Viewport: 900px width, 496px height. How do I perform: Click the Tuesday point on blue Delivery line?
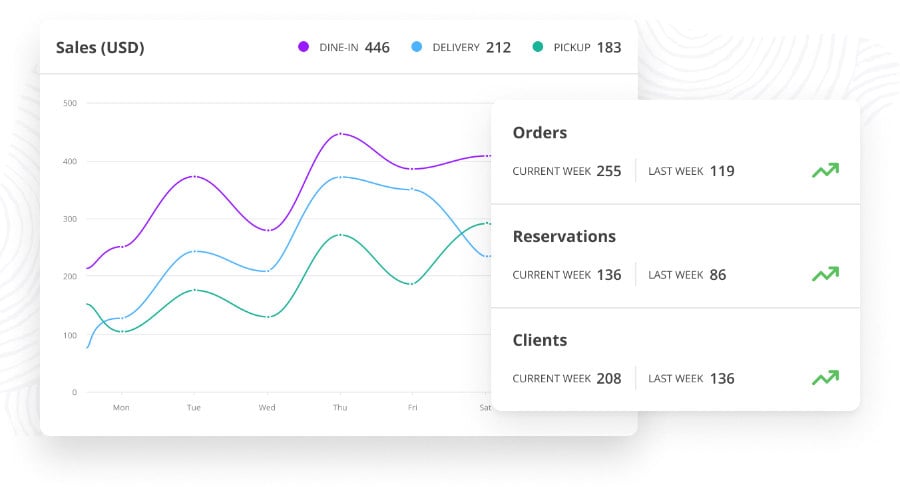[194, 251]
